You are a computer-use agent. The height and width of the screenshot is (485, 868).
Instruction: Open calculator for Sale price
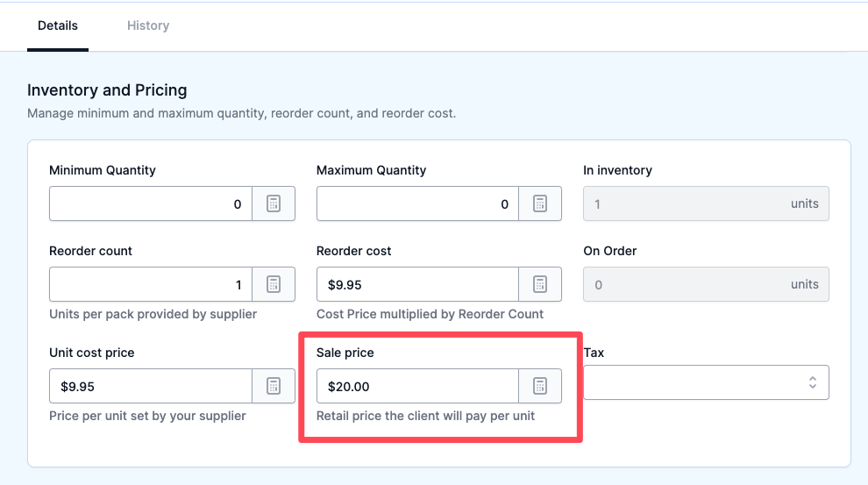coord(540,386)
